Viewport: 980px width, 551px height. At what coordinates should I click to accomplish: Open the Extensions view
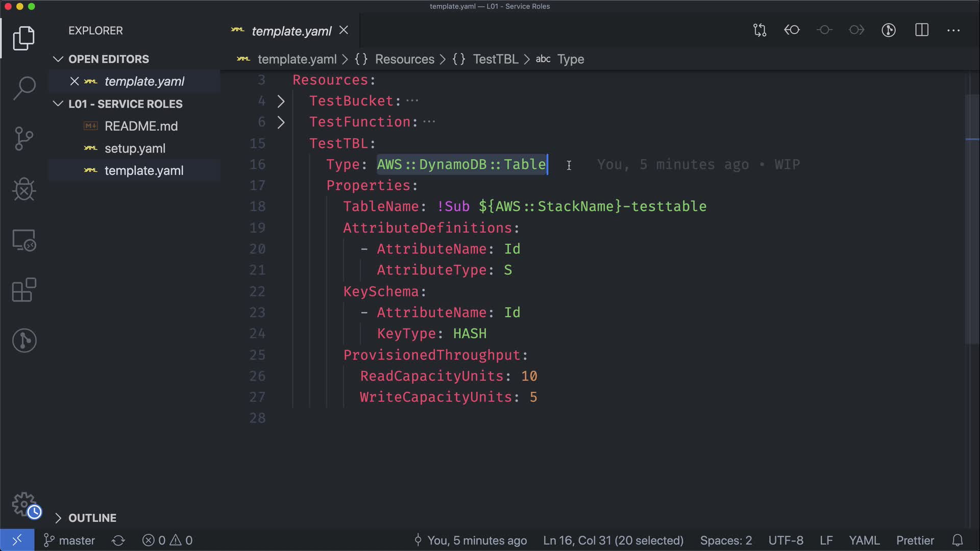click(24, 290)
